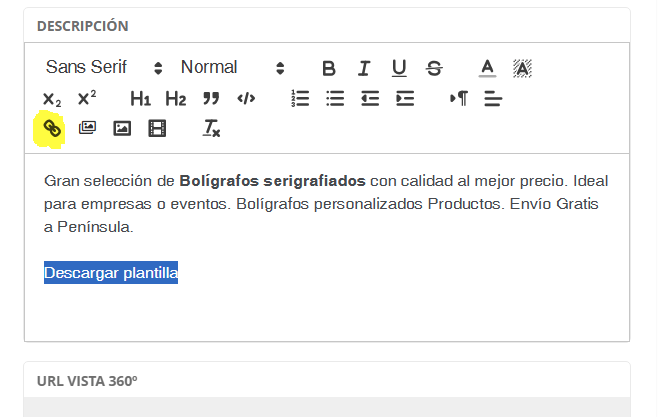
Task: Open the Normal text size dropdown
Action: pos(232,68)
